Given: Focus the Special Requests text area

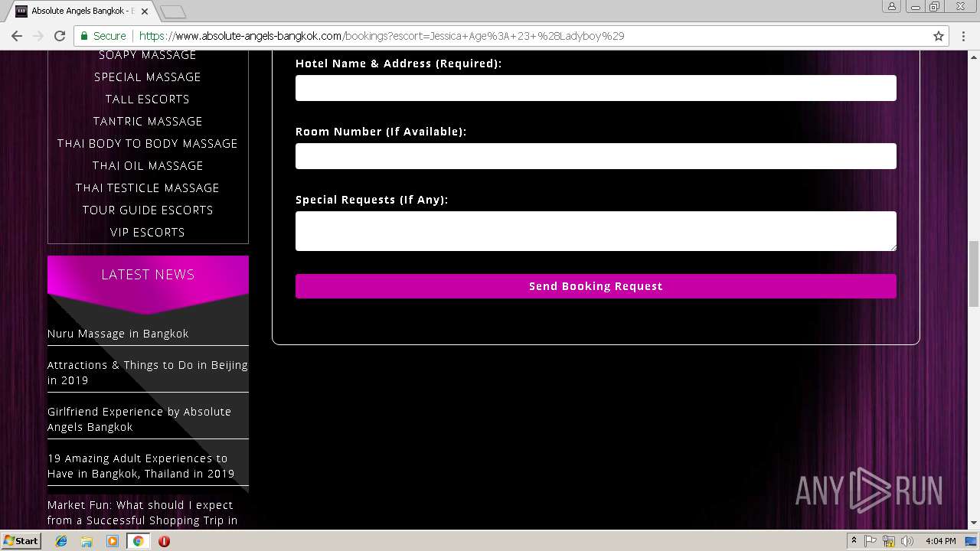Looking at the screenshot, I should (x=596, y=231).
